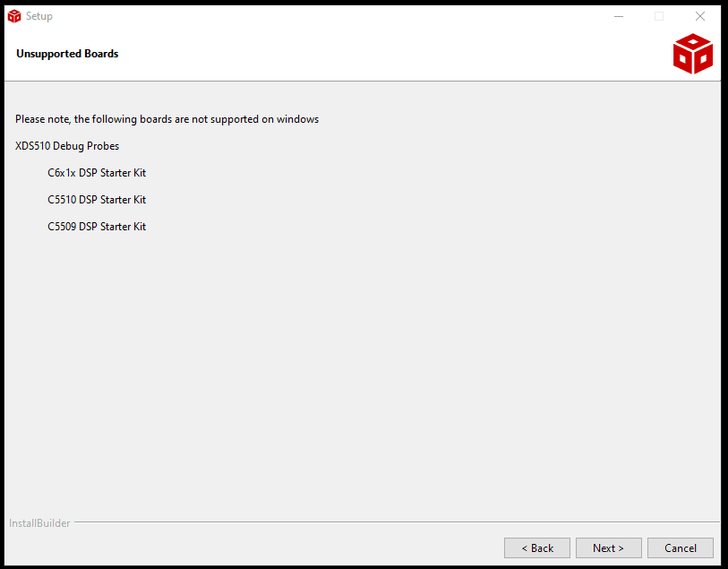Cancel the setup wizard

point(680,547)
